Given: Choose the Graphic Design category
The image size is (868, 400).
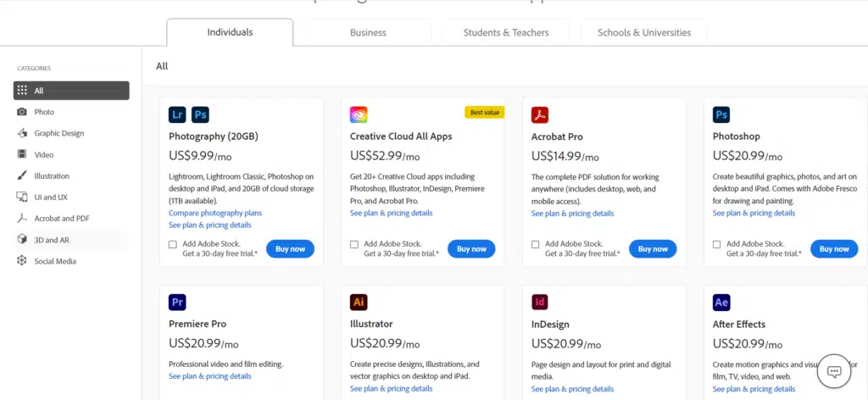Looking at the screenshot, I should (x=58, y=133).
